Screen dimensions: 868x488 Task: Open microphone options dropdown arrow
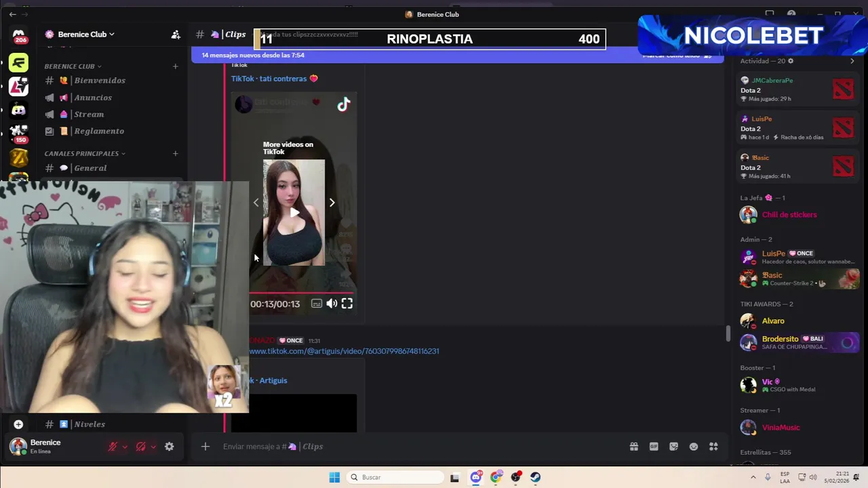point(125,447)
